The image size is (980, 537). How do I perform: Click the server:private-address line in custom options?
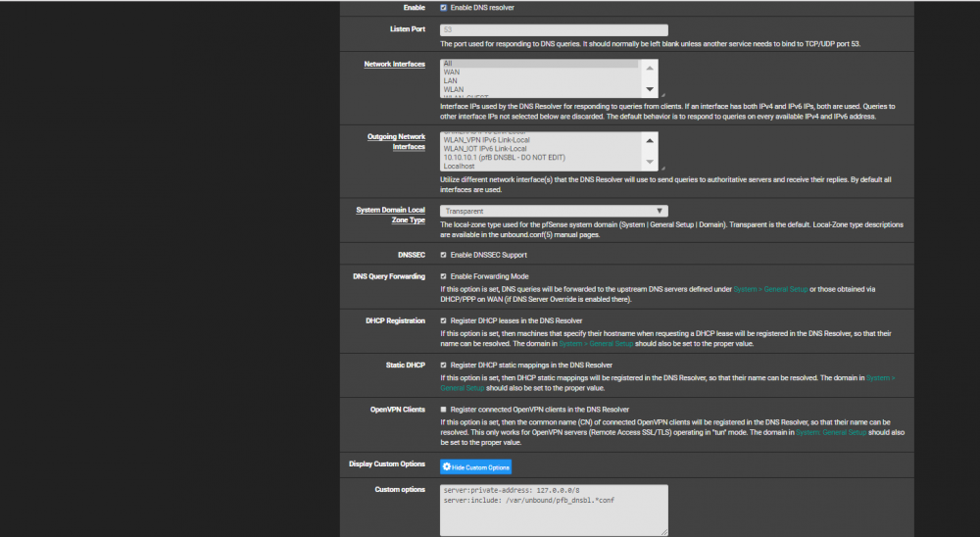click(x=512, y=491)
